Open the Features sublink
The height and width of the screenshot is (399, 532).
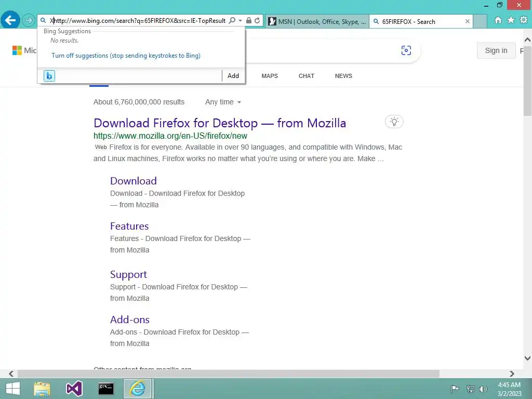coord(129,227)
